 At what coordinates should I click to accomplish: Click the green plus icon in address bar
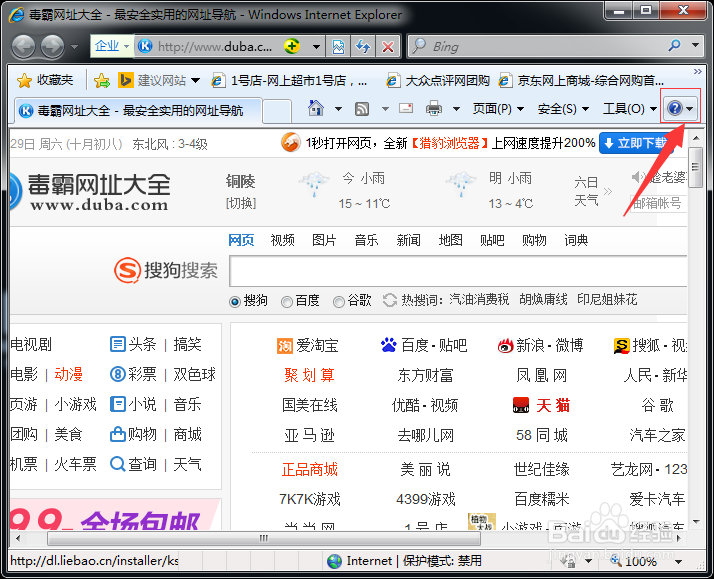click(x=291, y=46)
